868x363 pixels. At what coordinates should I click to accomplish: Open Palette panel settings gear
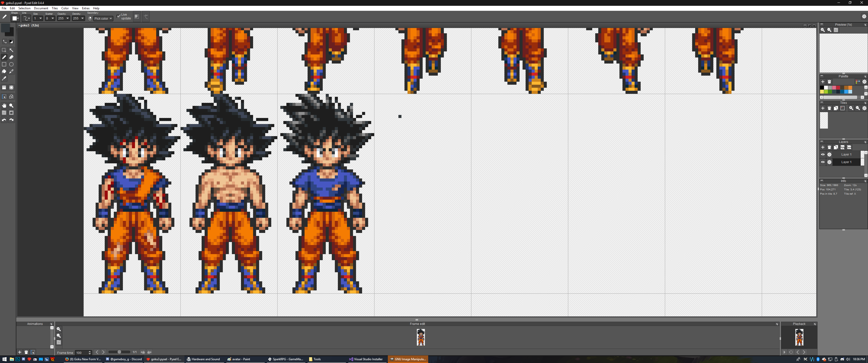click(864, 82)
